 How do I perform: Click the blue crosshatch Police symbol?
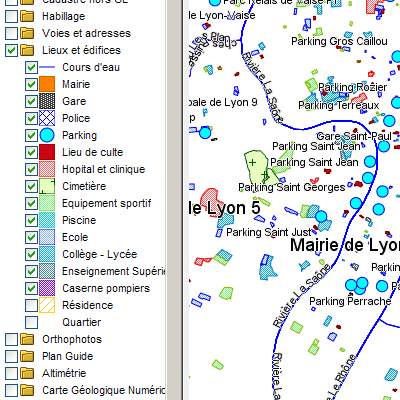[47, 118]
